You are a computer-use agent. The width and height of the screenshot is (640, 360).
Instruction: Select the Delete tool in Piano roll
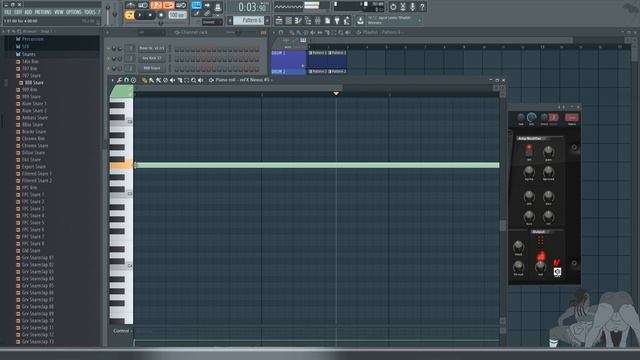165,80
